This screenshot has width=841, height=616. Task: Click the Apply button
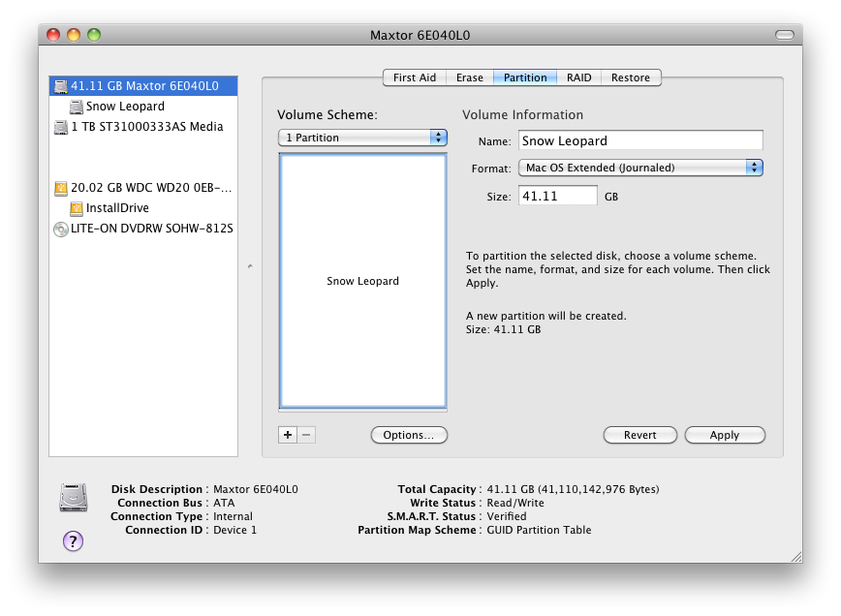(x=725, y=435)
